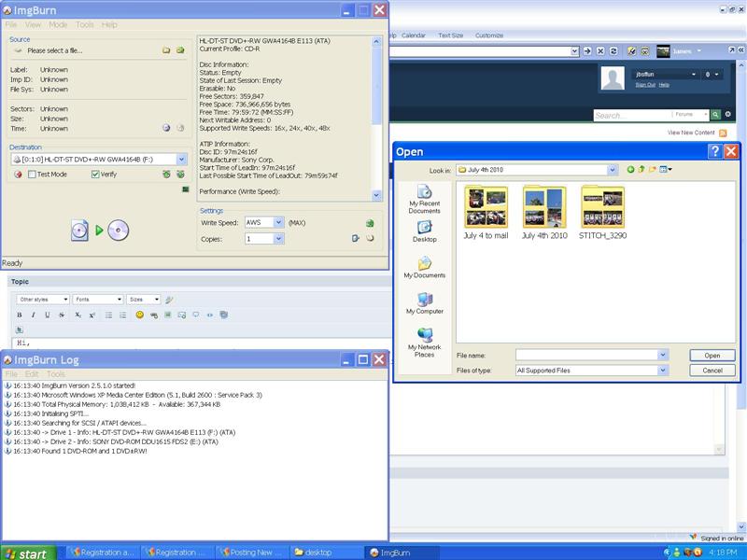The height and width of the screenshot is (560, 747).
Task: Click the Text Size item in the browser toolbar
Action: click(451, 35)
